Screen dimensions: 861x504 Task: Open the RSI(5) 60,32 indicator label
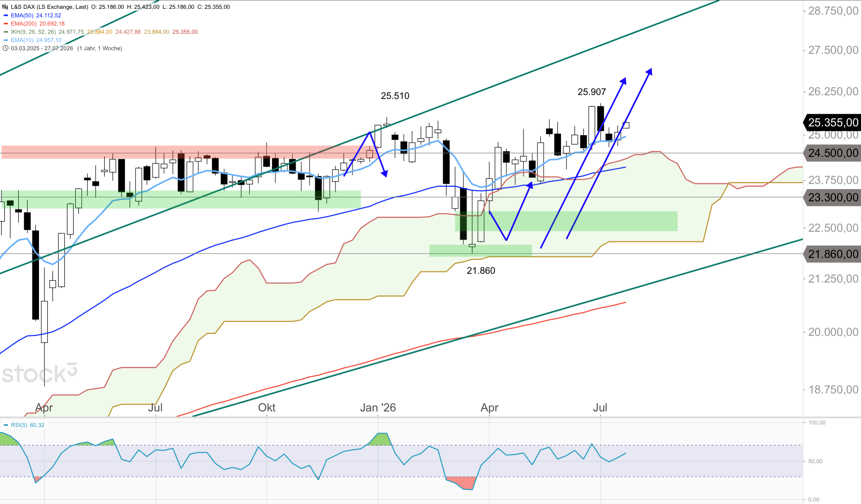tap(27, 425)
